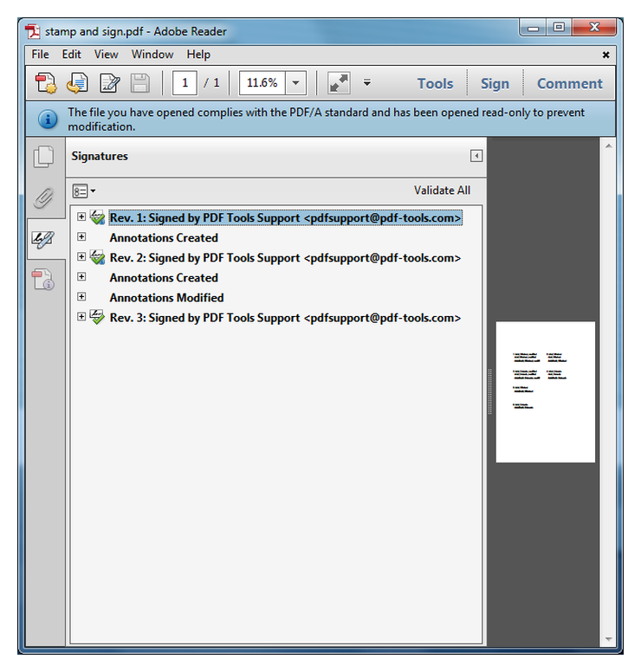Open the toolbar customize small arrow menu

[367, 82]
